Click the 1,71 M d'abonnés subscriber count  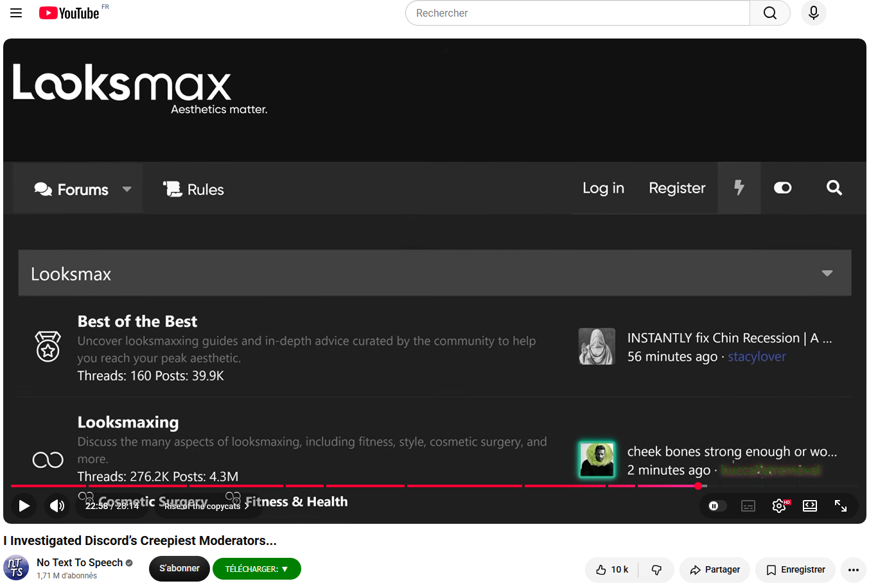67,576
